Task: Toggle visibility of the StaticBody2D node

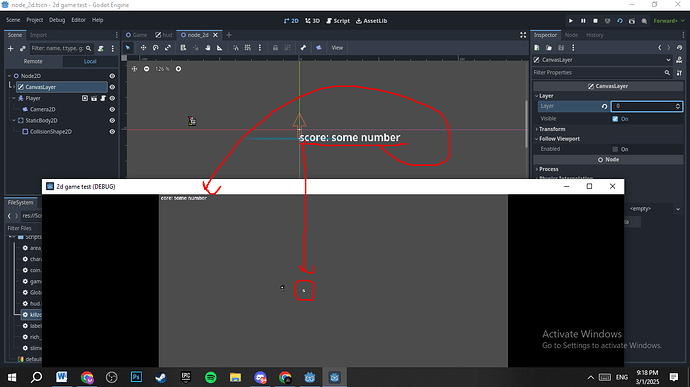Action: pos(112,120)
